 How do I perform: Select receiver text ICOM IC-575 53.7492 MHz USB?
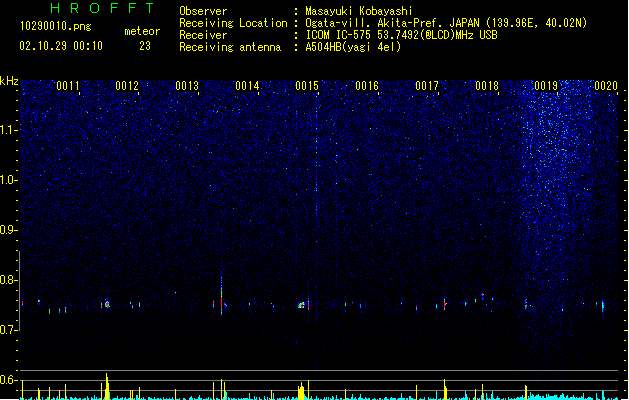(401, 35)
